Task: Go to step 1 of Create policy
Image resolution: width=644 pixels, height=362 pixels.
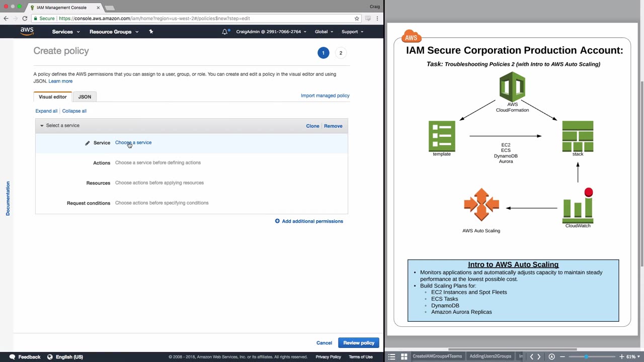Action: tap(323, 53)
